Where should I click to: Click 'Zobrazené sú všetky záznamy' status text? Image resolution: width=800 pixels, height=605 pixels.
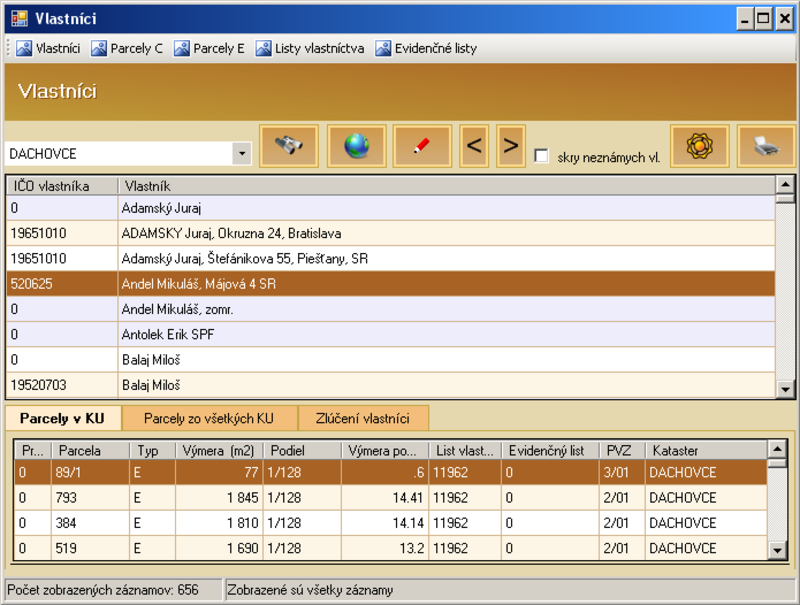[x=310, y=590]
